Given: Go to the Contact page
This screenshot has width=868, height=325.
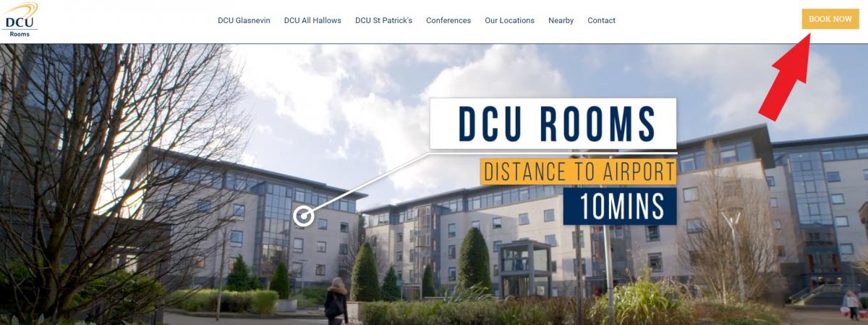Looking at the screenshot, I should click(x=601, y=20).
